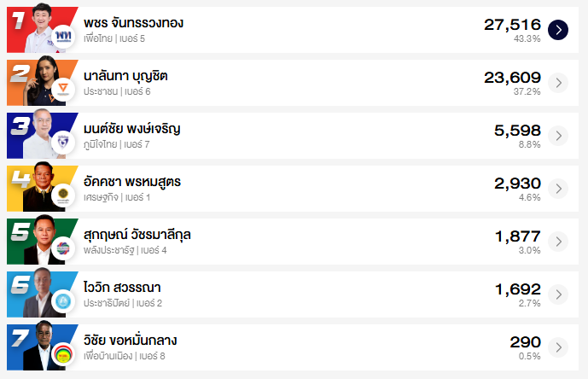Click the 27,516 vote count
Image resolution: width=588 pixels, height=379 pixels.
pos(512,25)
